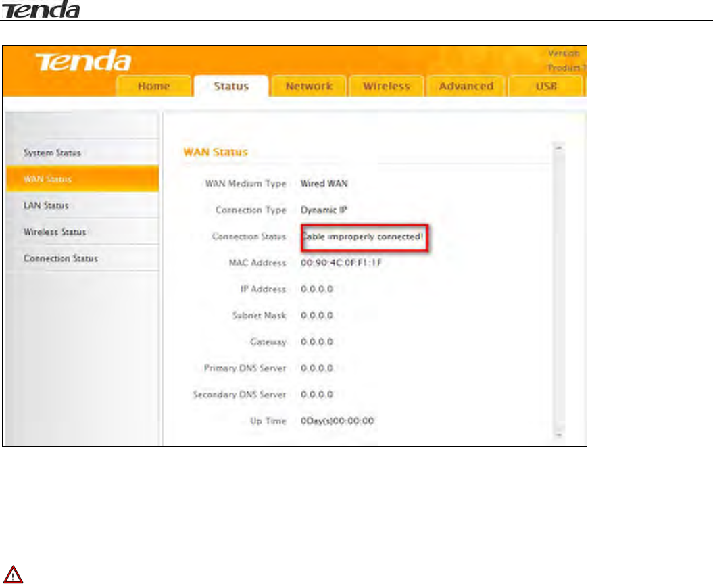Click the Tenda logo in orange banner
Viewport: 713px width, 588px height.
pyautogui.click(x=84, y=61)
